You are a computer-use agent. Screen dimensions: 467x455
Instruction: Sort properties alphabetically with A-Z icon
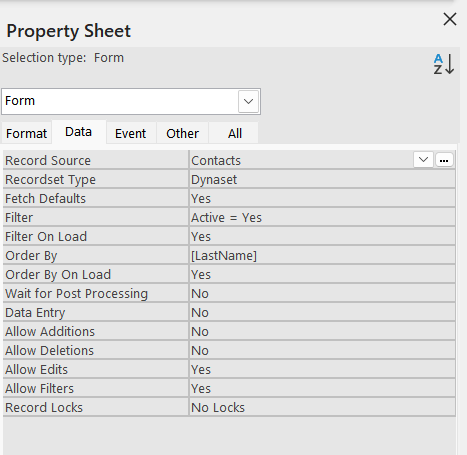click(444, 64)
